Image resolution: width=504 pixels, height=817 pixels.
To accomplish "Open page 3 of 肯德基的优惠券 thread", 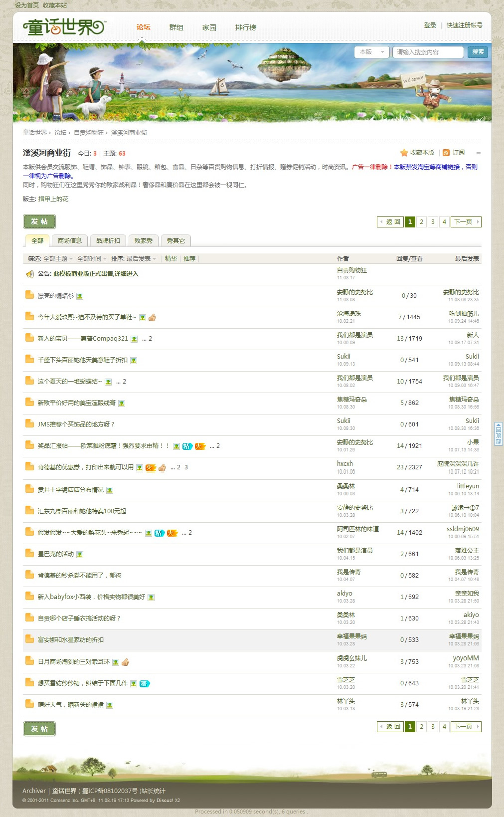I will [186, 467].
